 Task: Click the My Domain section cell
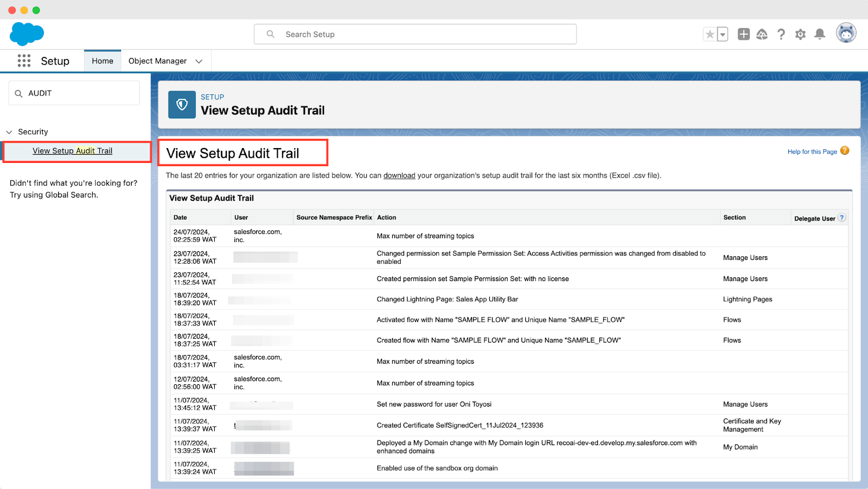click(740, 447)
